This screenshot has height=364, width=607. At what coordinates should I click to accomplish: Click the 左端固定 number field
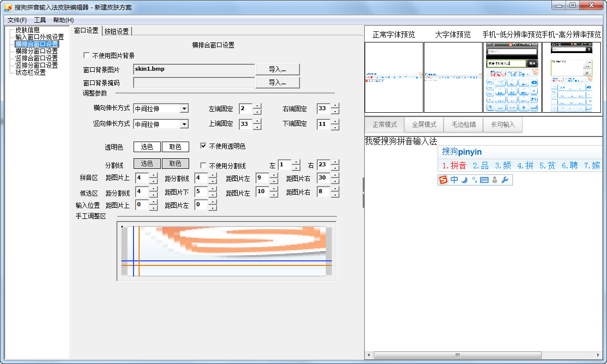(x=246, y=109)
